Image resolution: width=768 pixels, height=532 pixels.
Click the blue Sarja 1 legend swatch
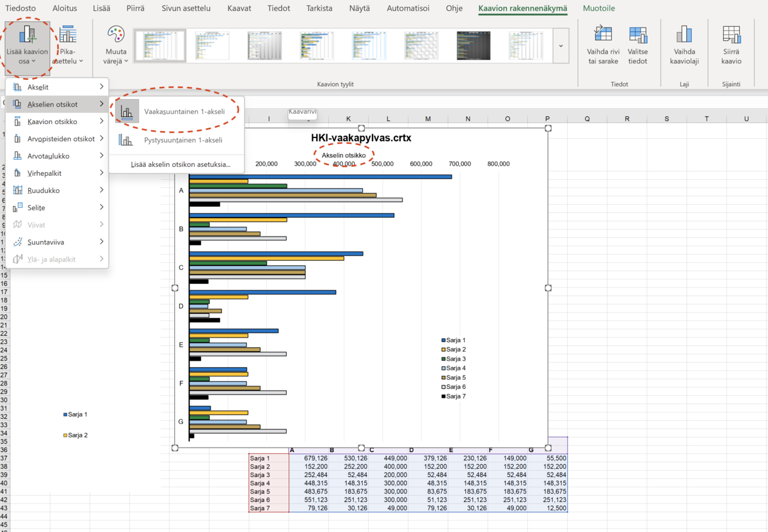point(443,340)
